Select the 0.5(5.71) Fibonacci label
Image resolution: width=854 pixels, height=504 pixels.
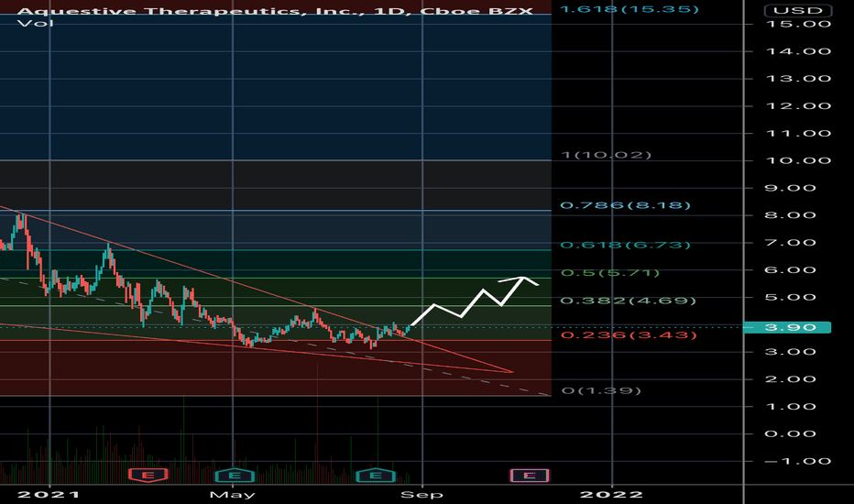click(610, 272)
